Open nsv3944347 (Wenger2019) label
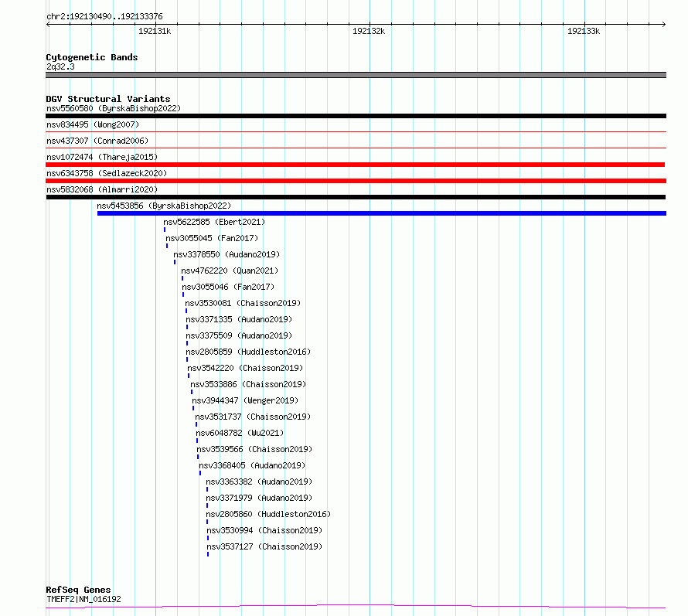The image size is (688, 616). [x=245, y=400]
